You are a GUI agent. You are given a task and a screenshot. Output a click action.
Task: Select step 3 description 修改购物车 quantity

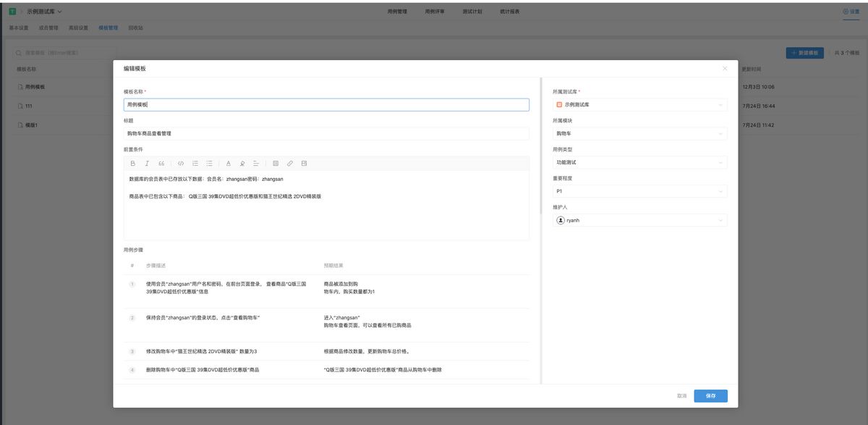201,351
